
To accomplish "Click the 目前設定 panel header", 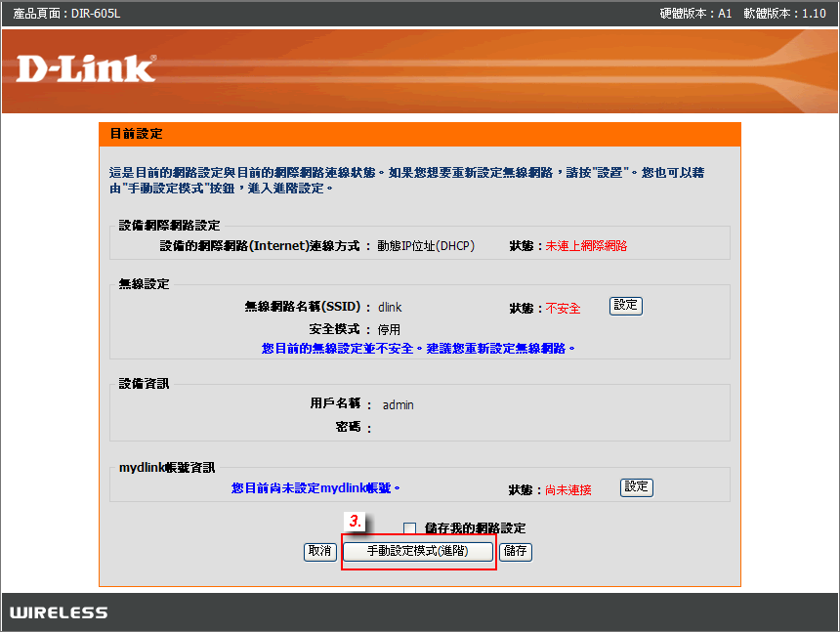I will (x=420, y=134).
